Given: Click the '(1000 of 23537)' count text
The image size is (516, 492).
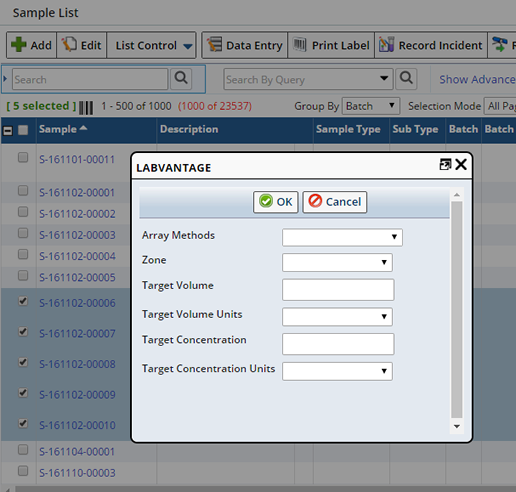Looking at the screenshot, I should click(215, 106).
